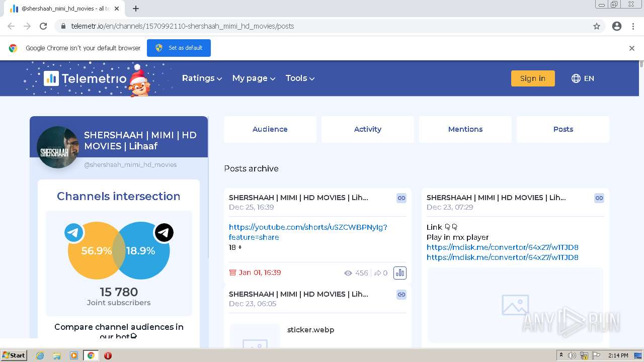The width and height of the screenshot is (644, 362).
Task: Open the link icon on Dec 23, 07:29 post
Action: pos(599,198)
